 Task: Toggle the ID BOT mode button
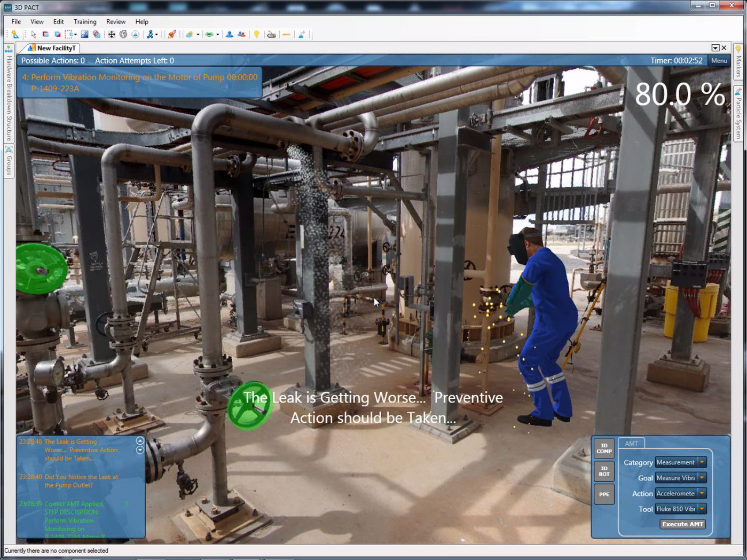[x=604, y=471]
